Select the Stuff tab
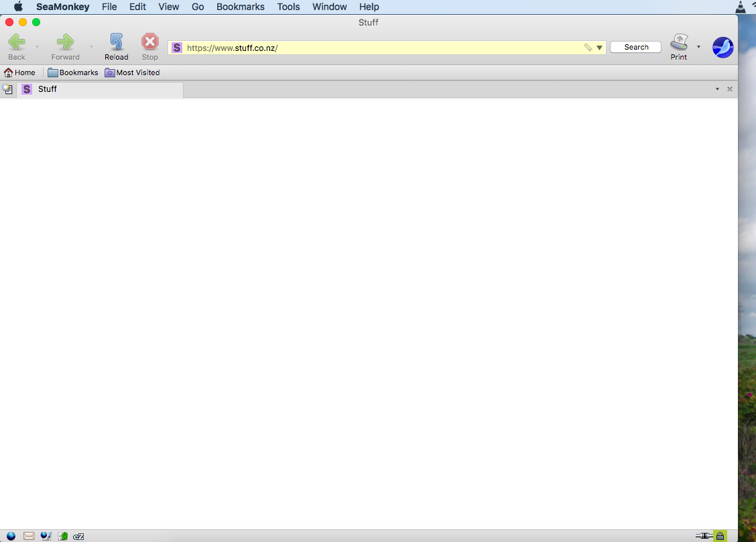 pyautogui.click(x=101, y=89)
